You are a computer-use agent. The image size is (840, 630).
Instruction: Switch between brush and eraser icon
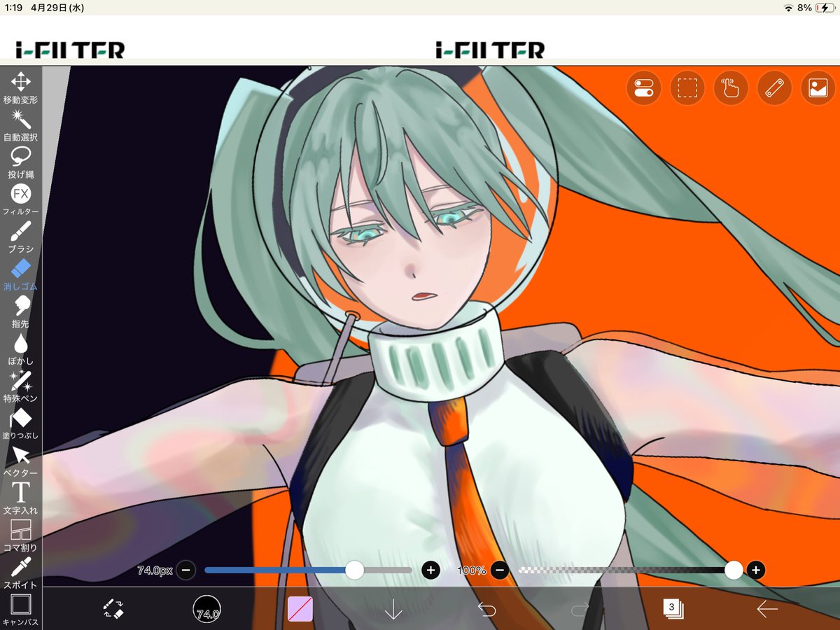pos(113,609)
